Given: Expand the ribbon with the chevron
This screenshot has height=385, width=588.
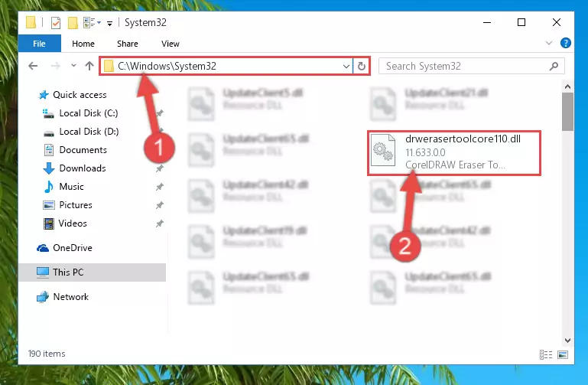Looking at the screenshot, I should point(549,43).
